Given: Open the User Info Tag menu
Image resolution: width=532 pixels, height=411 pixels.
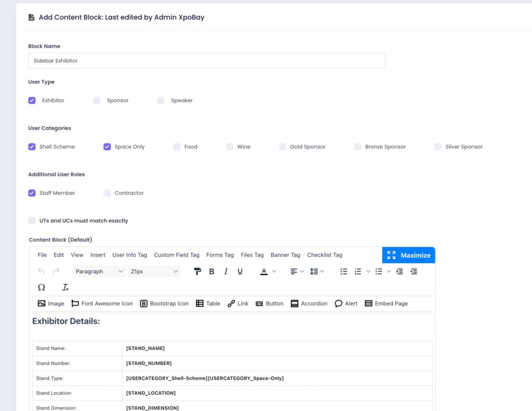Looking at the screenshot, I should (129, 255).
